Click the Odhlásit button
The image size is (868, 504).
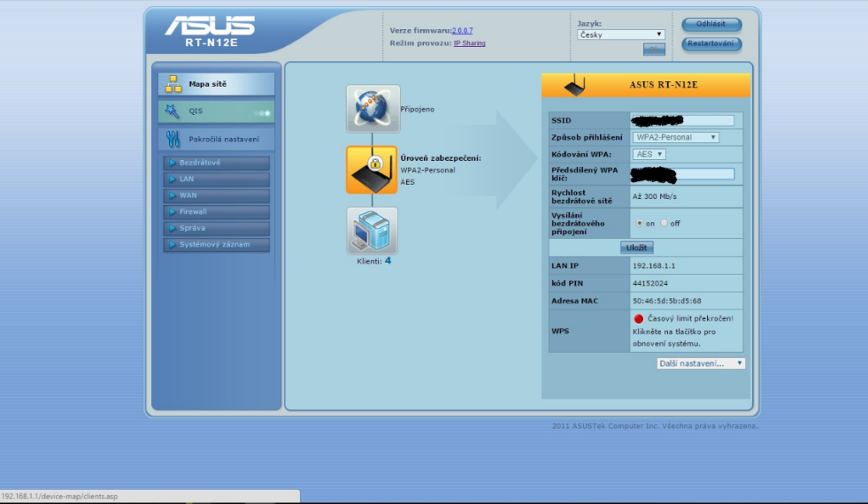coord(711,24)
